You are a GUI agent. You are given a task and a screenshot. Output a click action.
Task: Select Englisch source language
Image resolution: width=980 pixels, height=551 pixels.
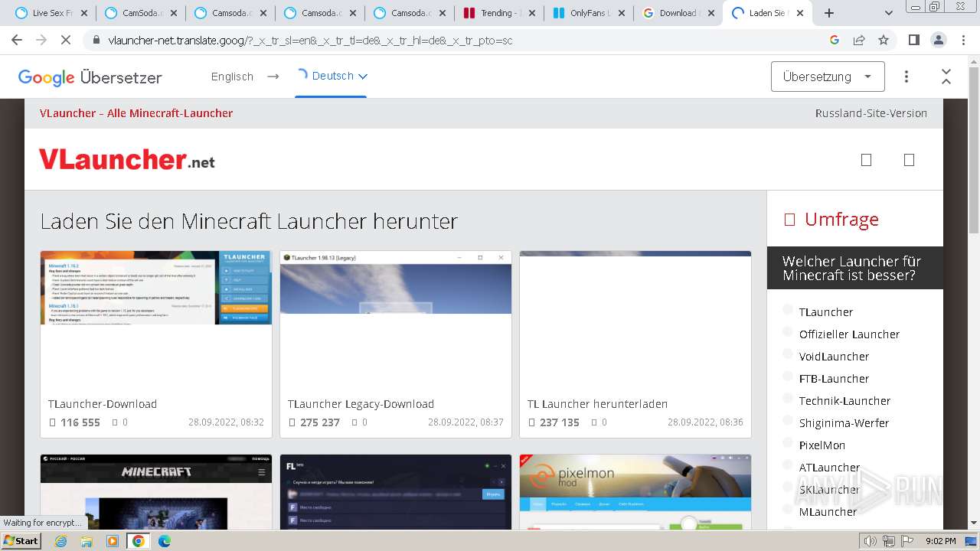tap(232, 77)
